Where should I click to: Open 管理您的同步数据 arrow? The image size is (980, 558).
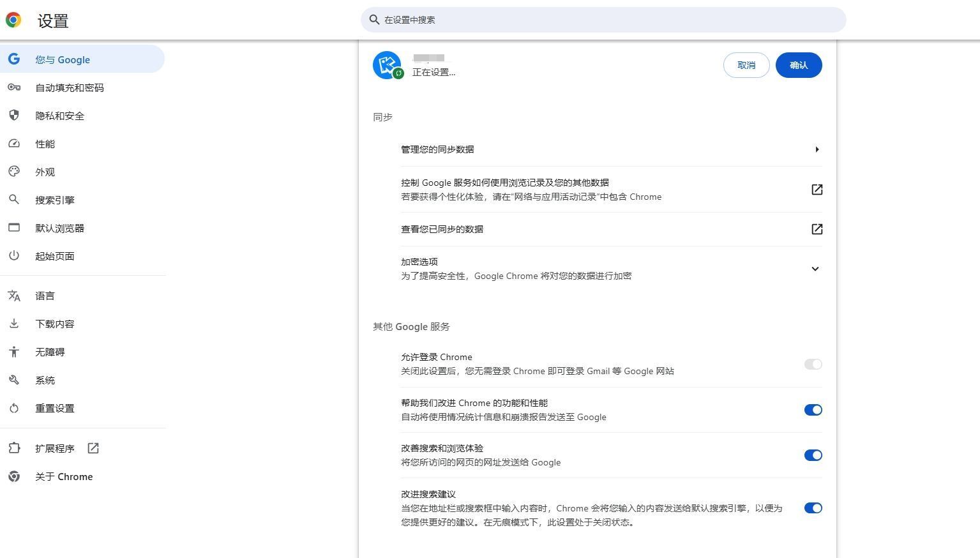tap(817, 149)
